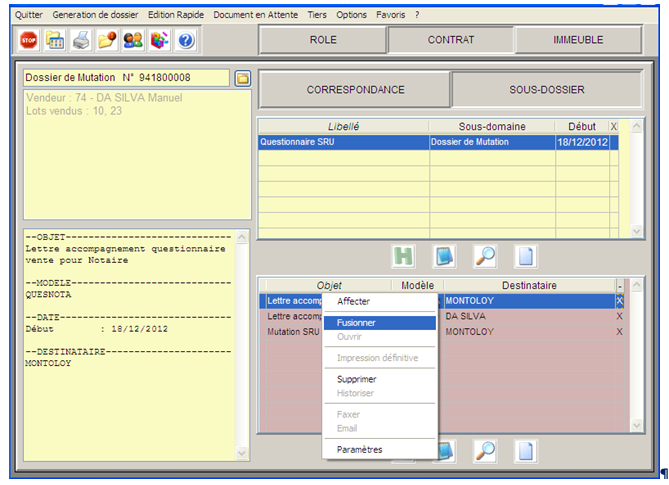Open the Favoris menu
This screenshot has width=669, height=485.
pos(391,15)
